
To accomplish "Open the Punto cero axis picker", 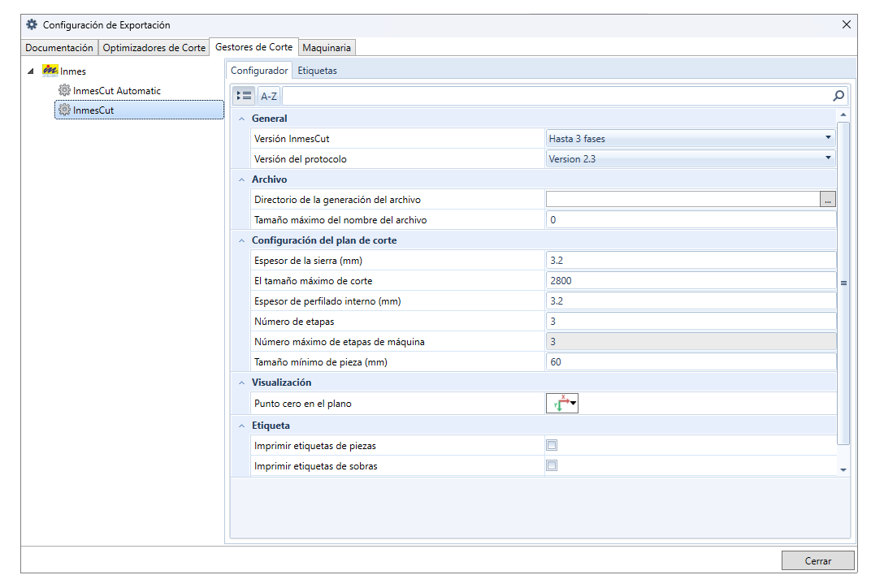I will 562,403.
